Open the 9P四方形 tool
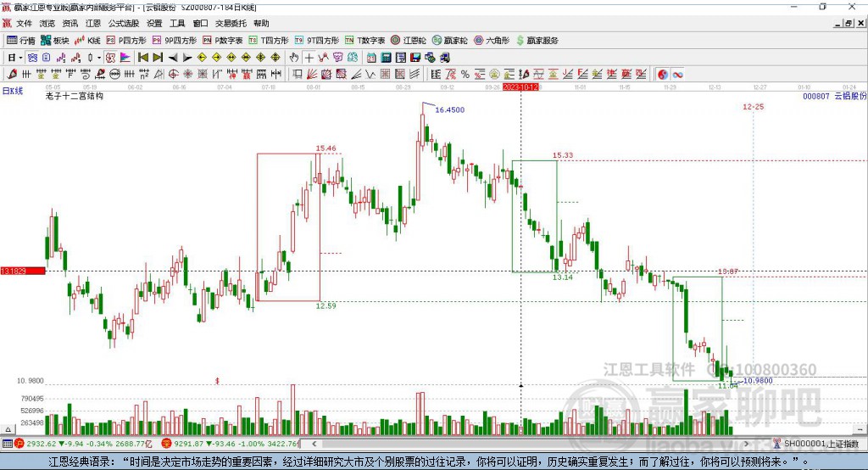868x470 pixels. pos(175,41)
